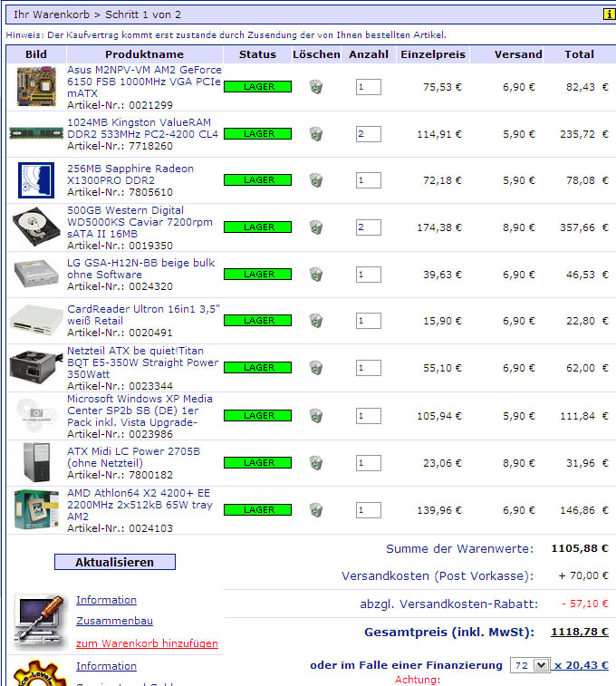This screenshot has height=686, width=616.
Task: Click quantity field for Asus motherboard
Action: pyautogui.click(x=369, y=87)
